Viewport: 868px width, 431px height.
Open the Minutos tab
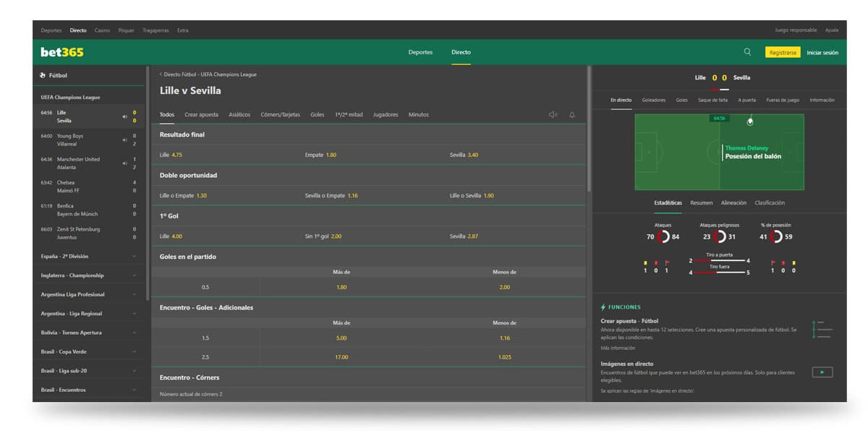[x=419, y=114]
